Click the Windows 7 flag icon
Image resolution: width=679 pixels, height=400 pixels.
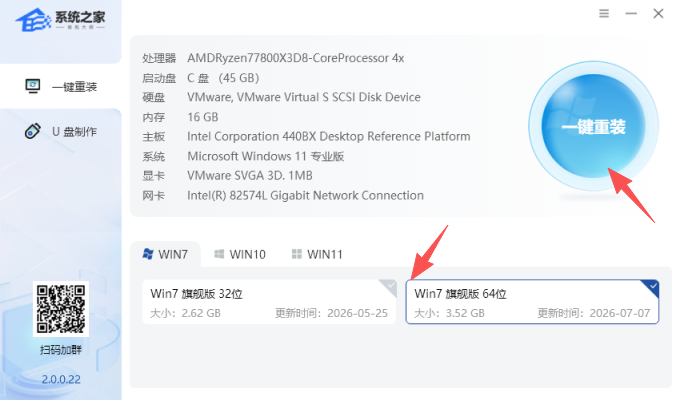click(x=148, y=254)
